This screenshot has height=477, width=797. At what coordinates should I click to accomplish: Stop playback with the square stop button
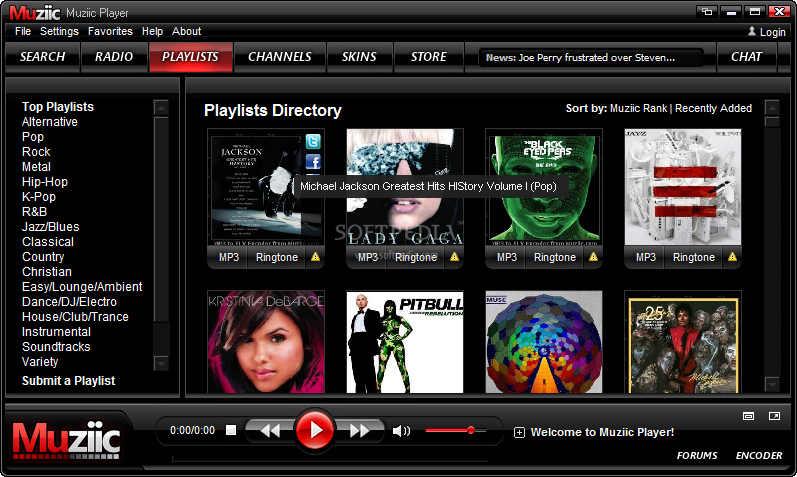point(231,430)
